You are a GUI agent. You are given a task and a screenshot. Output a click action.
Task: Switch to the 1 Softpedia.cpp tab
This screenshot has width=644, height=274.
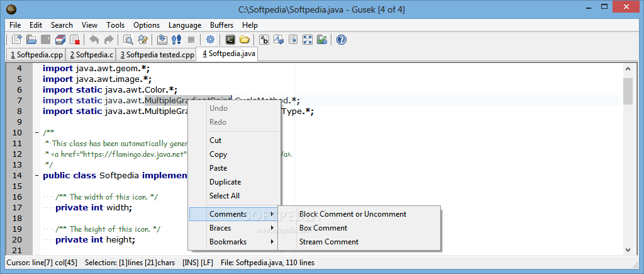coord(37,55)
